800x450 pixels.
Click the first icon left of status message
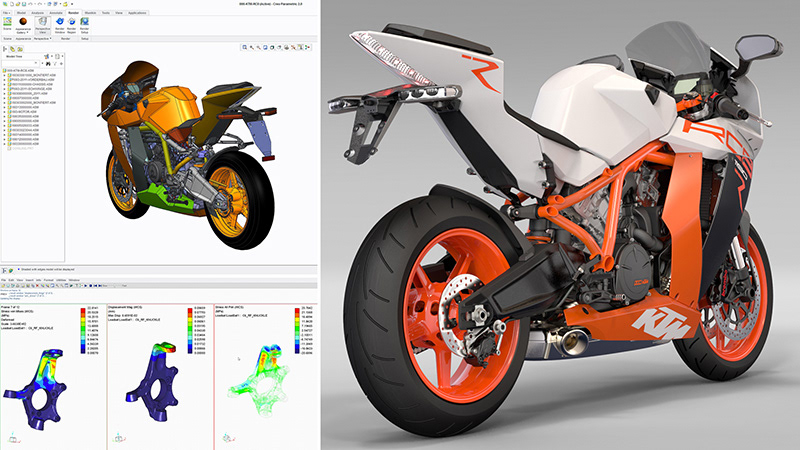(x=4, y=270)
